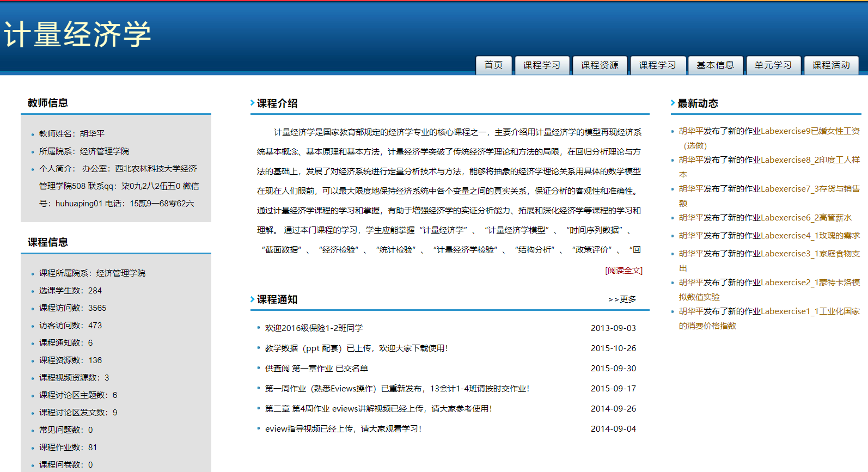
Task: Select the 课程学习 tab just before 基本信息
Action: (x=657, y=65)
